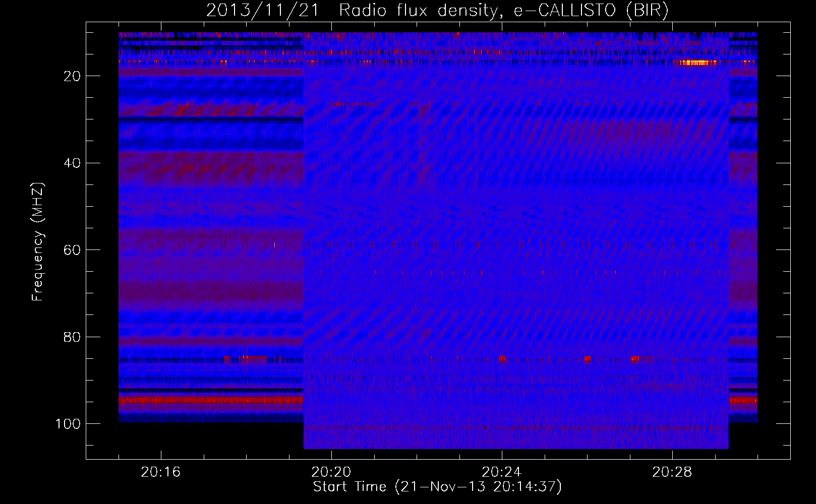The height and width of the screenshot is (504, 816).
Task: Click the frequency tick label '80'
Action: click(x=72, y=337)
